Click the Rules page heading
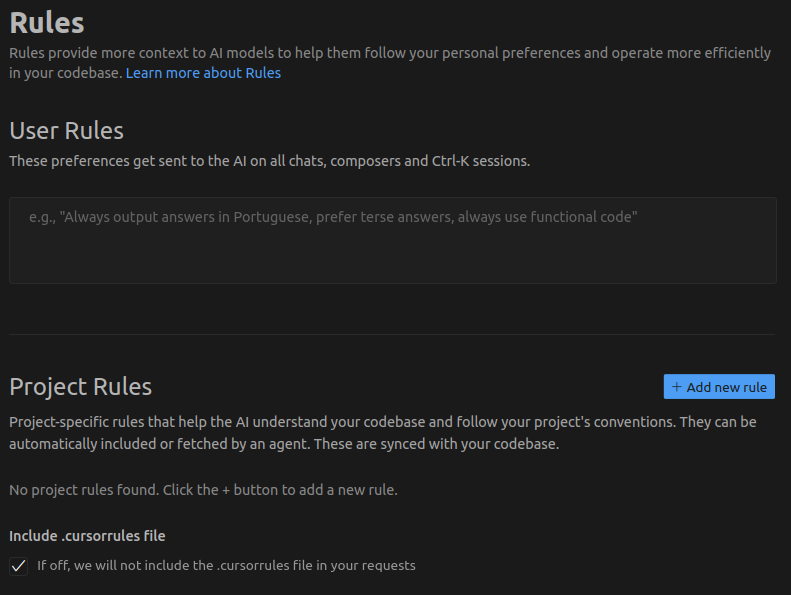The width and height of the screenshot is (791, 595). (x=47, y=23)
